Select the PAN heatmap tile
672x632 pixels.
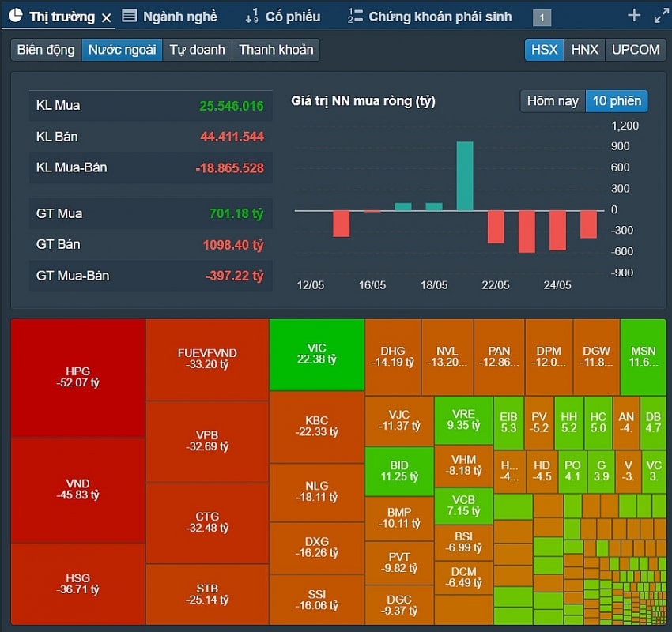click(500, 357)
